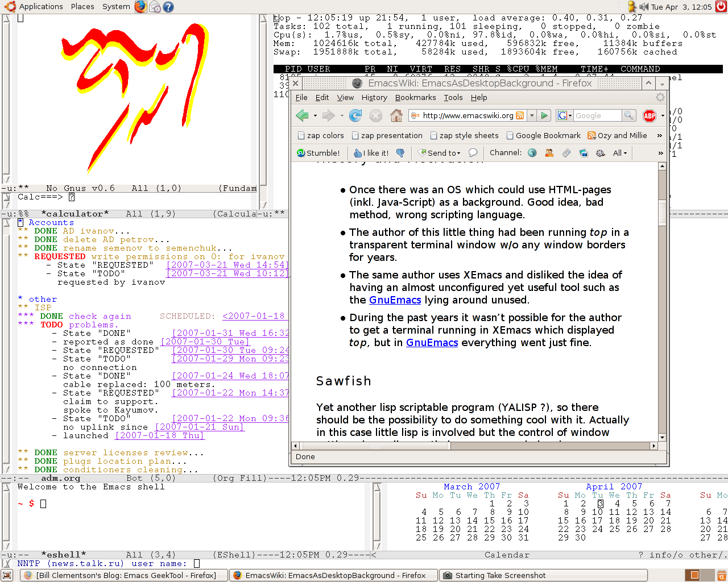Click the date and time in top panel
The width and height of the screenshot is (728, 582).
click(x=681, y=7)
